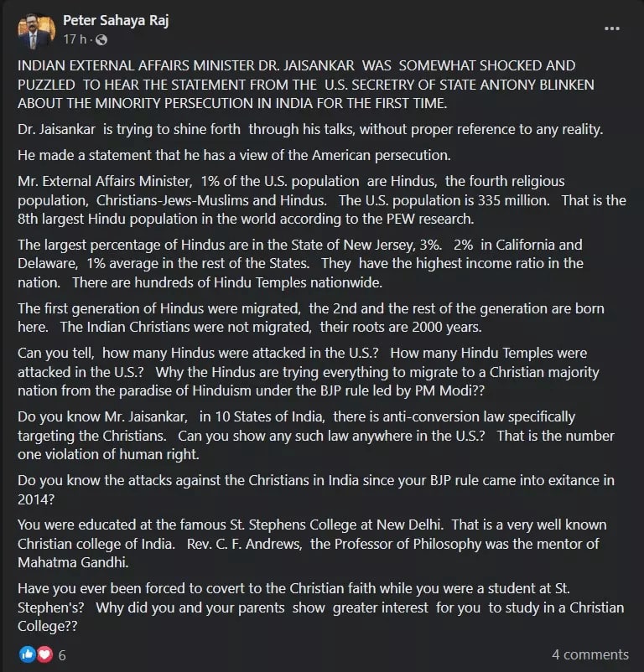Screen dimensions: 644x672
Task: Click the blue thumbs-up Like reaction icon
Action: pyautogui.click(x=26, y=654)
